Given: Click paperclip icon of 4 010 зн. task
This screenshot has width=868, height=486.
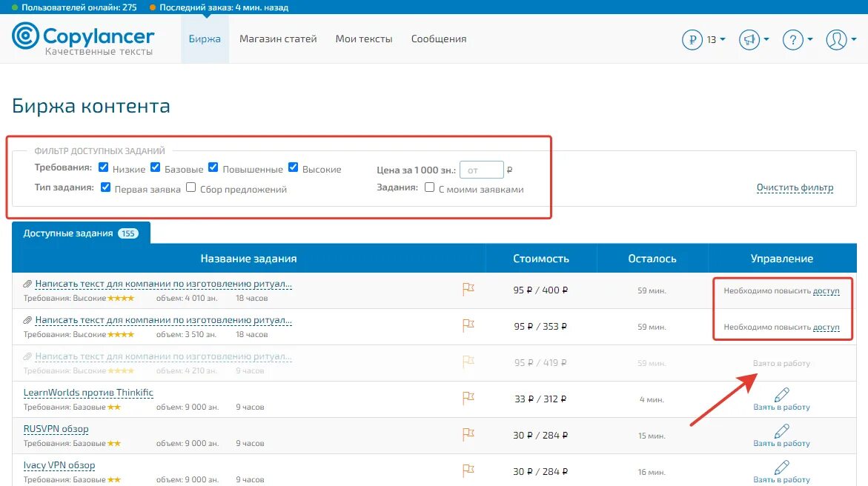Looking at the screenshot, I should point(27,284).
